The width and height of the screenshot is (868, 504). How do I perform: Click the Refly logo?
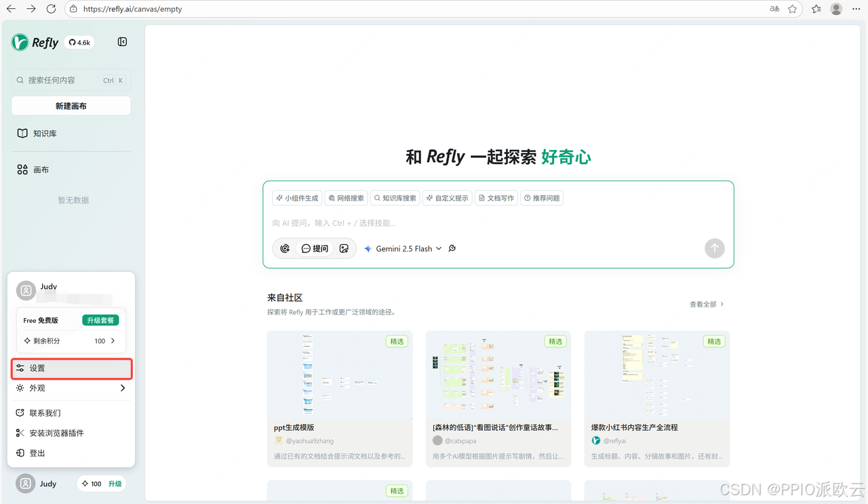(35, 42)
